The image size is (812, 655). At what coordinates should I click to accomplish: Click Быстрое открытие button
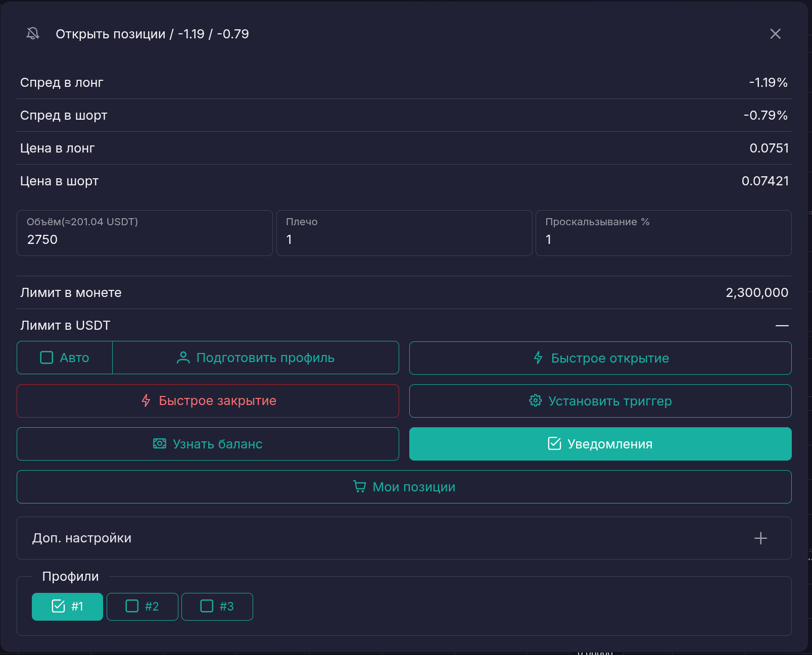pos(600,358)
